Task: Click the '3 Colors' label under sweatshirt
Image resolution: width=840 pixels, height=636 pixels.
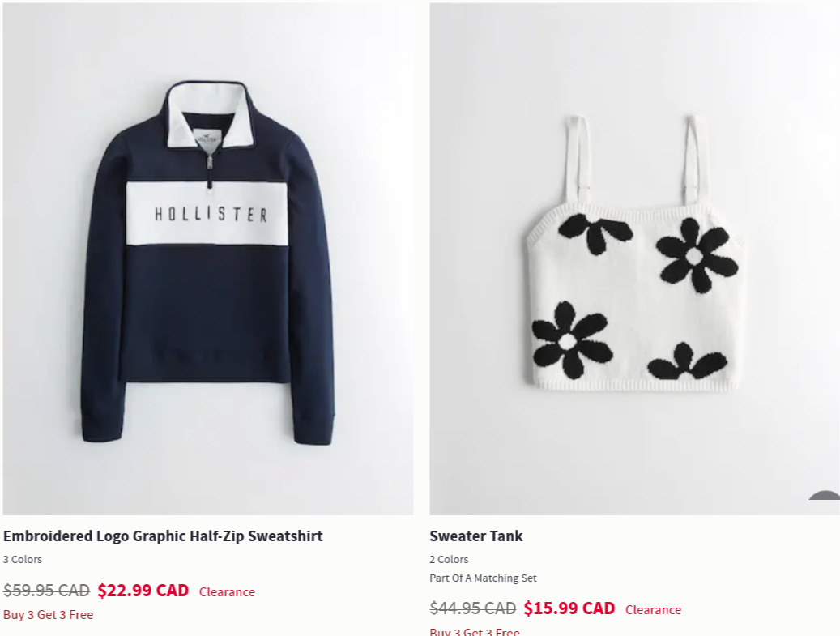Action: point(23,559)
